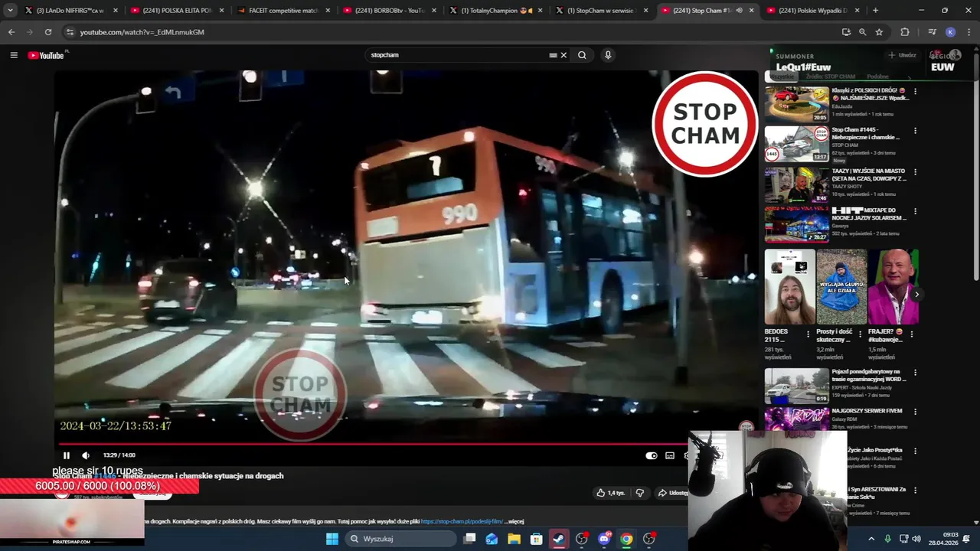The width and height of the screenshot is (980, 551).
Task: Open the tab search dropdown arrow
Action: tap(10, 11)
